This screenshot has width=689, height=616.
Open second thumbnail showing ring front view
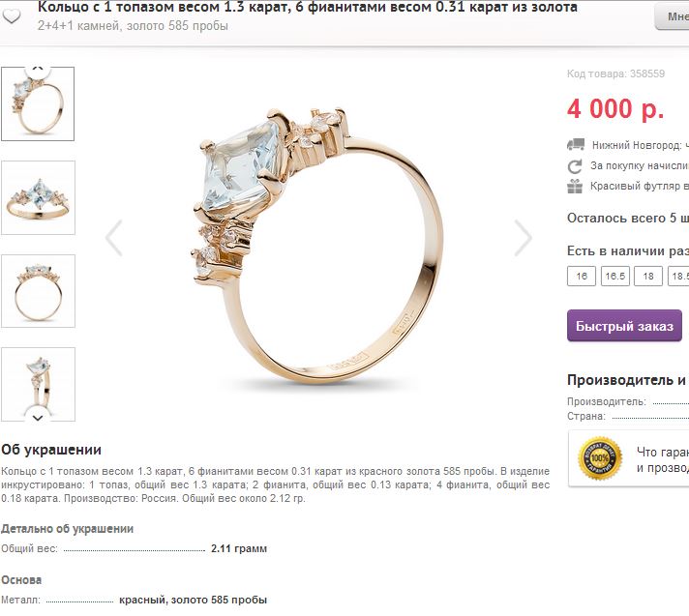click(39, 197)
